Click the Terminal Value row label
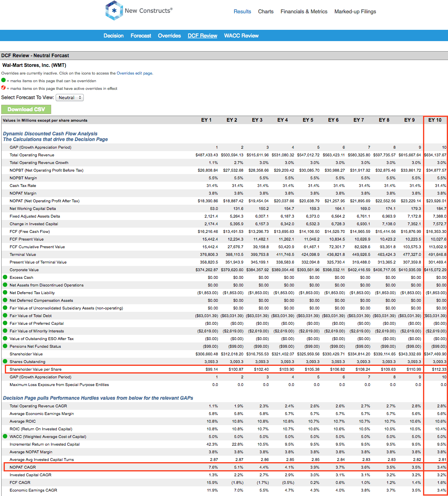Screen dimensions: 448x496 pyautogui.click(x=23, y=255)
